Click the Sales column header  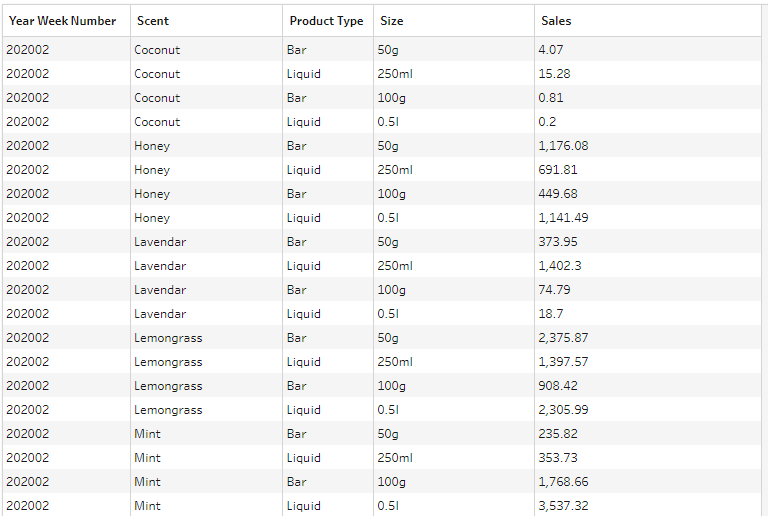[x=556, y=21]
